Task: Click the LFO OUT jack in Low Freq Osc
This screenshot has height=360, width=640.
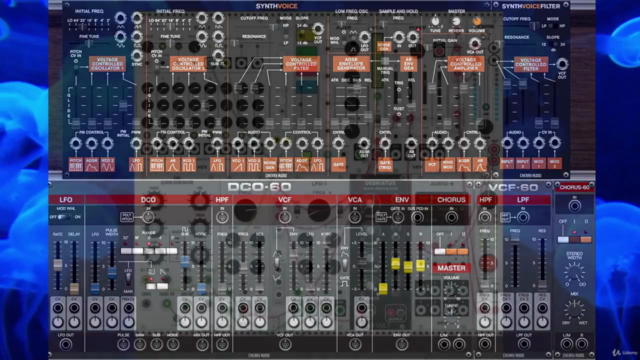Action: point(364,38)
